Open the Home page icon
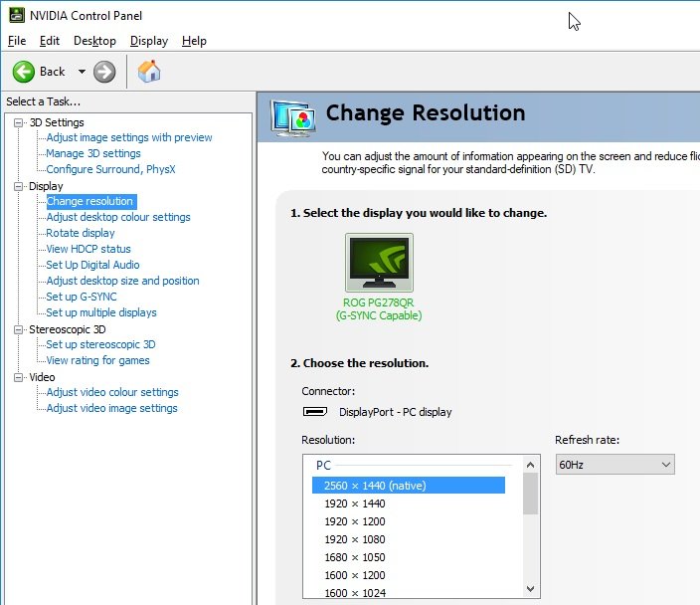The height and width of the screenshot is (605, 700). (x=149, y=71)
